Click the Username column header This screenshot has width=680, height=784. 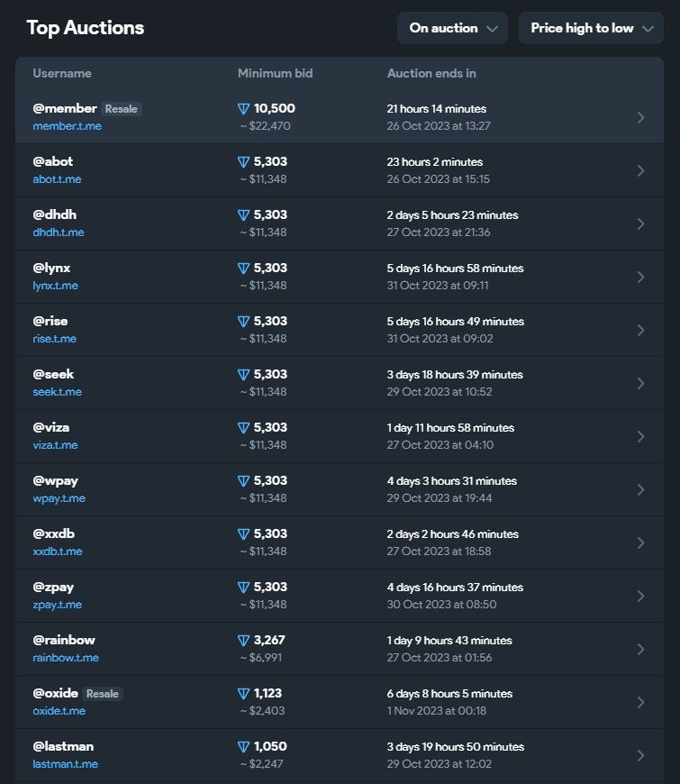[x=62, y=73]
